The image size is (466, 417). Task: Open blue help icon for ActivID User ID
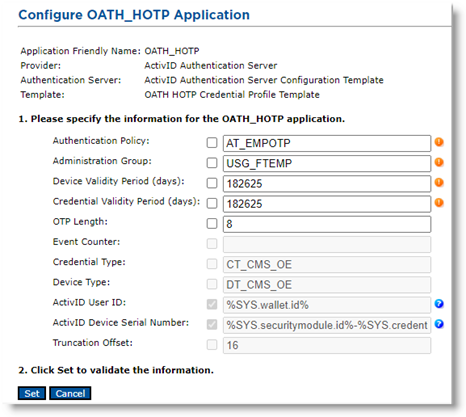(x=439, y=304)
